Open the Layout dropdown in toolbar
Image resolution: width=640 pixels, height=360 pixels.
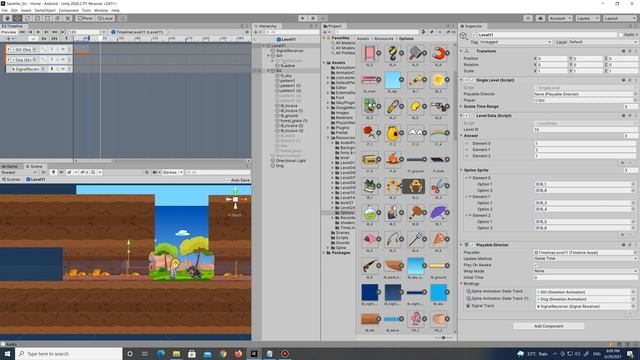click(x=619, y=18)
